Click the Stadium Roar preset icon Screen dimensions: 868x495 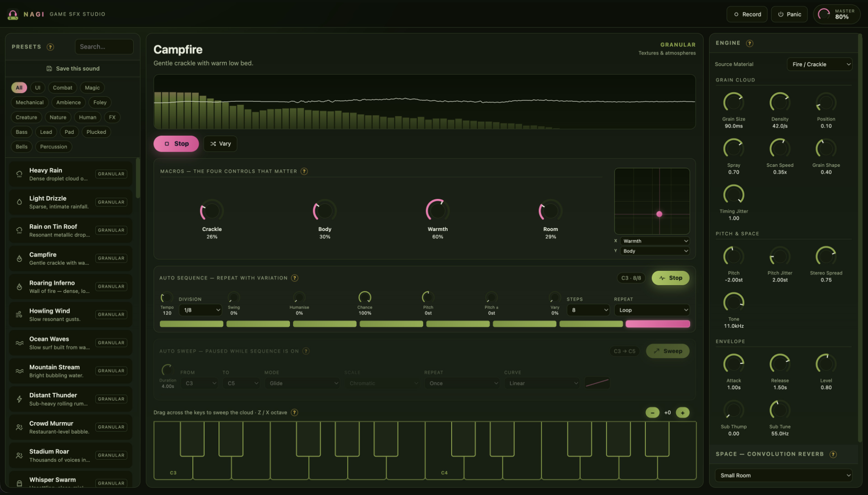(19, 456)
